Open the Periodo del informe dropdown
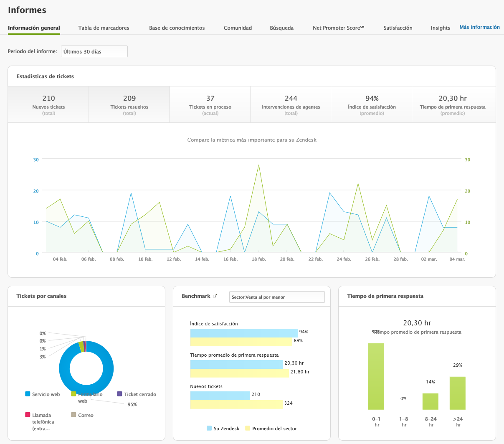This screenshot has height=444, width=504. tap(94, 51)
